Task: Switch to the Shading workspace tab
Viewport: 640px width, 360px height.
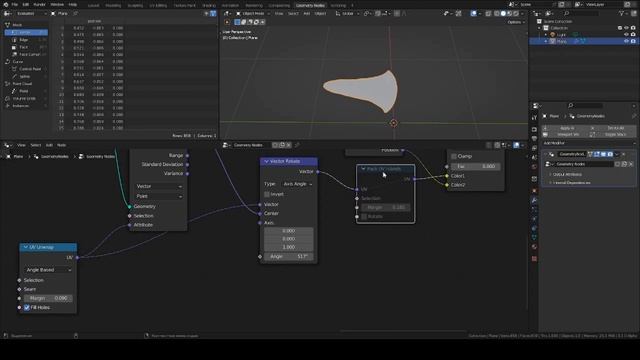Action: point(209,6)
